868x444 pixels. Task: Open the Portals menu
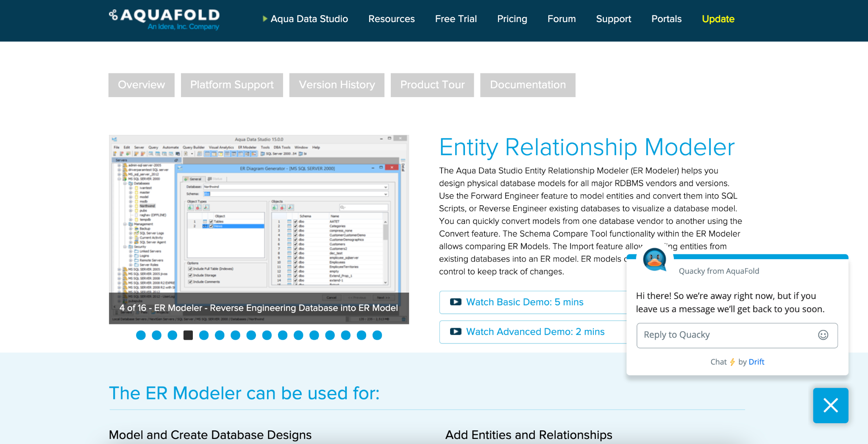tap(666, 19)
